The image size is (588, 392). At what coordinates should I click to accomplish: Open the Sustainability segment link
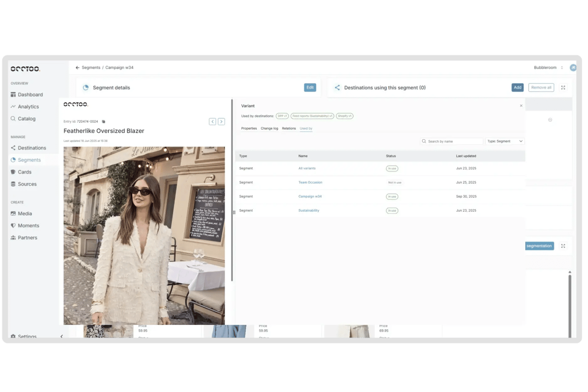pos(309,210)
